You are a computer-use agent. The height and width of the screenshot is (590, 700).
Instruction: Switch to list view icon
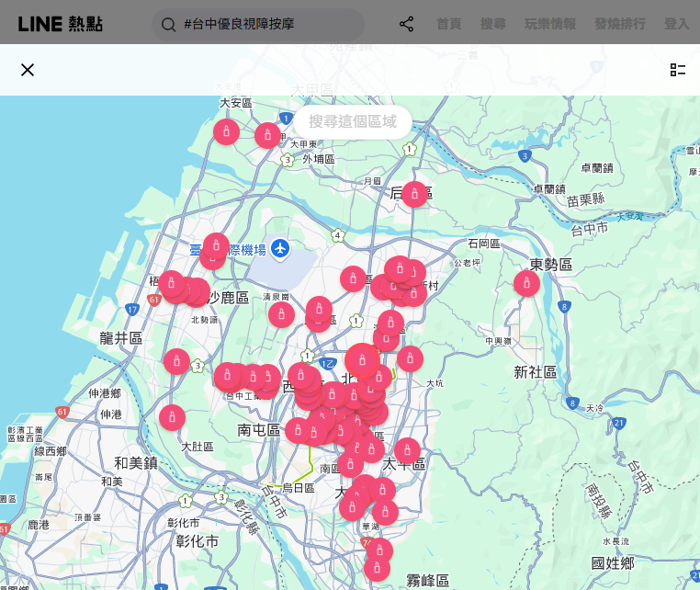tap(678, 70)
